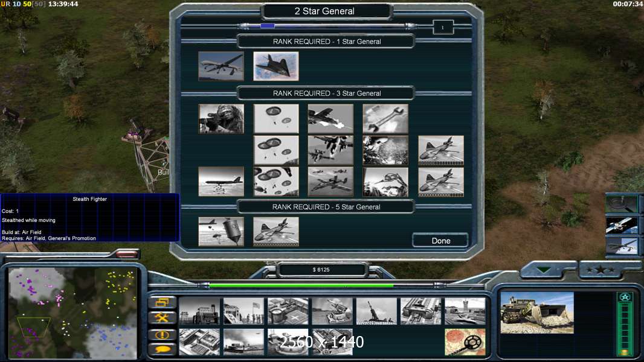Viewport: 644px width, 362px height.
Task: Build a Cold Fusion Reactor
Action: tap(199, 311)
